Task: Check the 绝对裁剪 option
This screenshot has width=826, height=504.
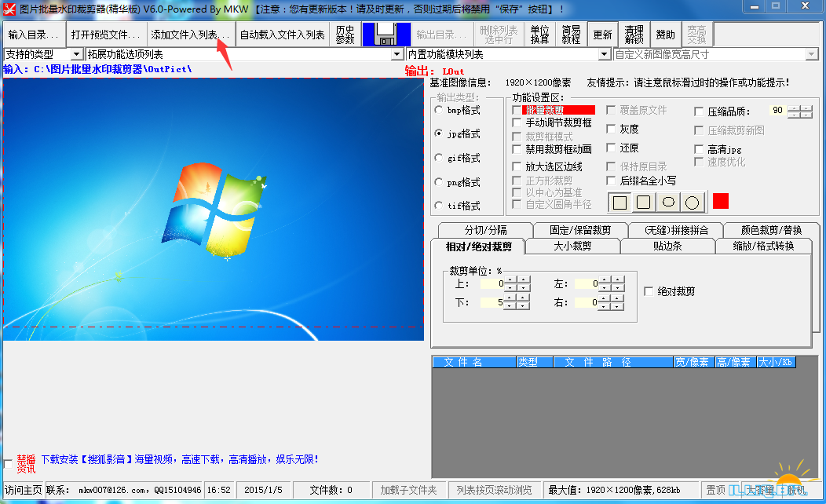Action: [649, 292]
